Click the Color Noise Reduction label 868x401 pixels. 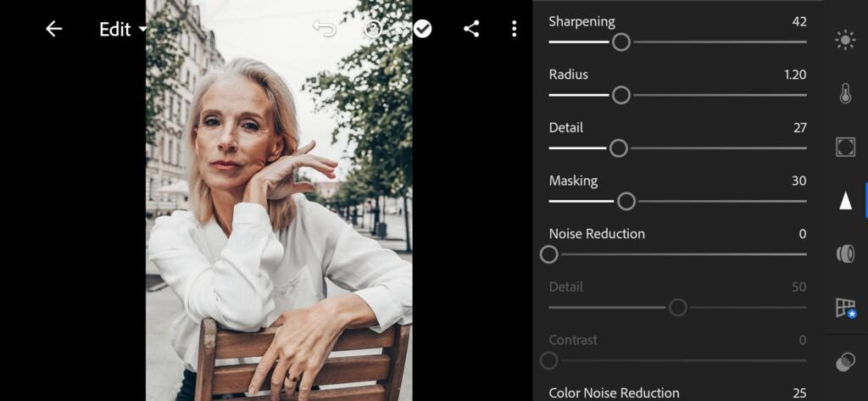[614, 393]
